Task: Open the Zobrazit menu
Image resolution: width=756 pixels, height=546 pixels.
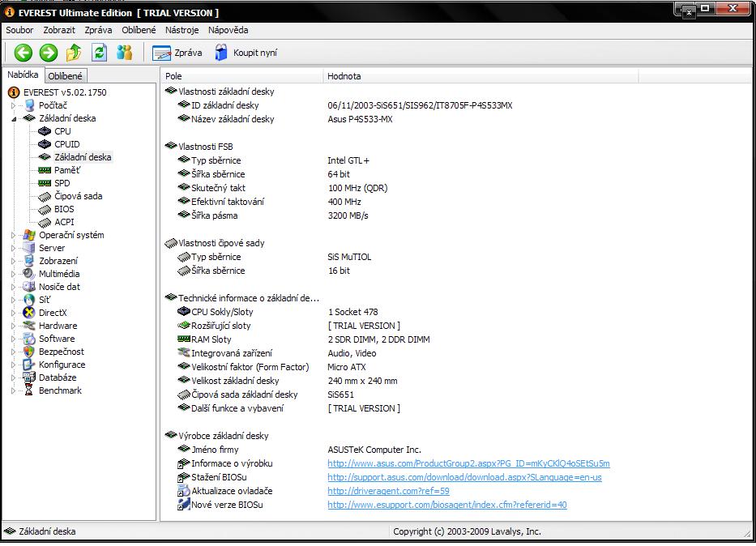Action: point(59,30)
